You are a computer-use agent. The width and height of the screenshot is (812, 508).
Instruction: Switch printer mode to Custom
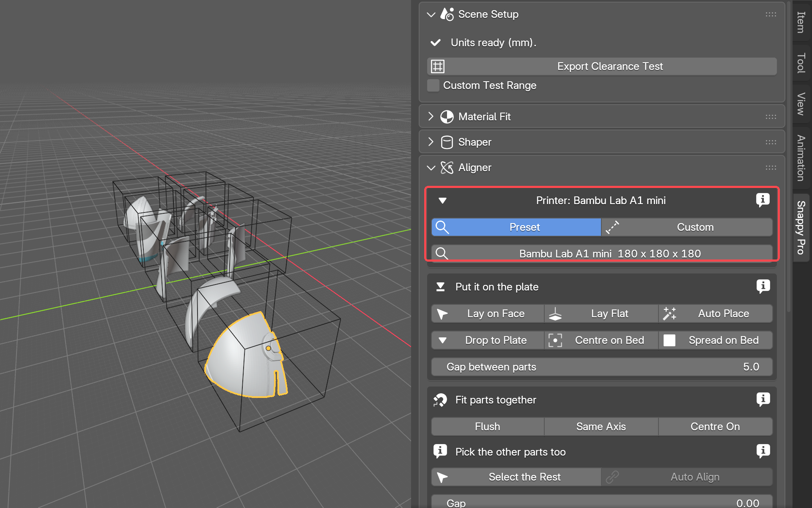tap(687, 227)
